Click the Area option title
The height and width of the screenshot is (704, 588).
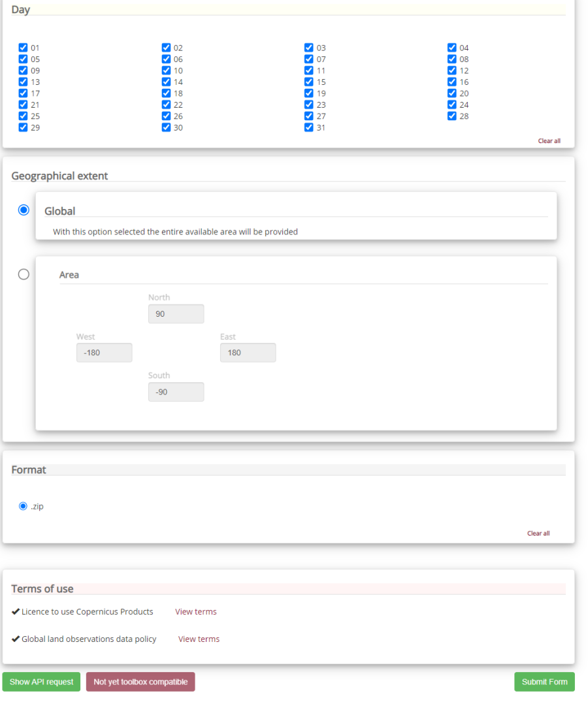[x=69, y=275]
